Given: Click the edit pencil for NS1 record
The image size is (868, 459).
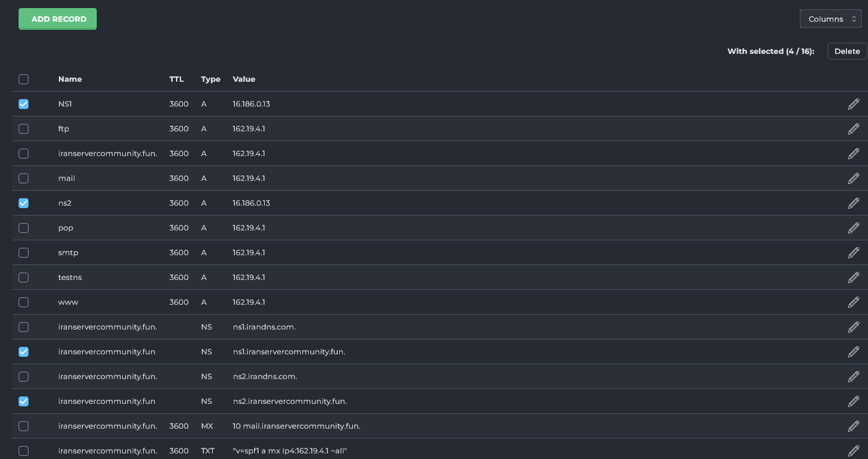Looking at the screenshot, I should pos(853,104).
